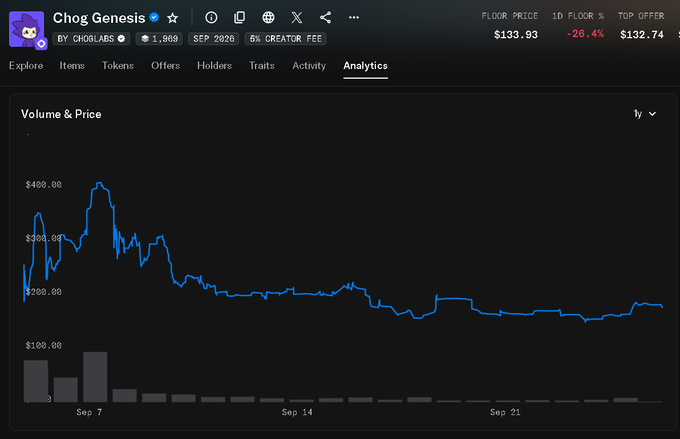Share the collection via share icon

coord(325,17)
